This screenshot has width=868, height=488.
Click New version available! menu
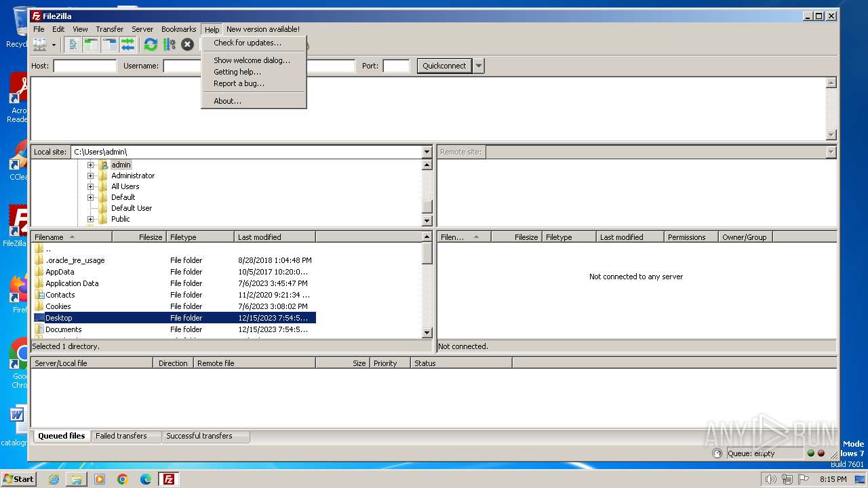tap(263, 29)
